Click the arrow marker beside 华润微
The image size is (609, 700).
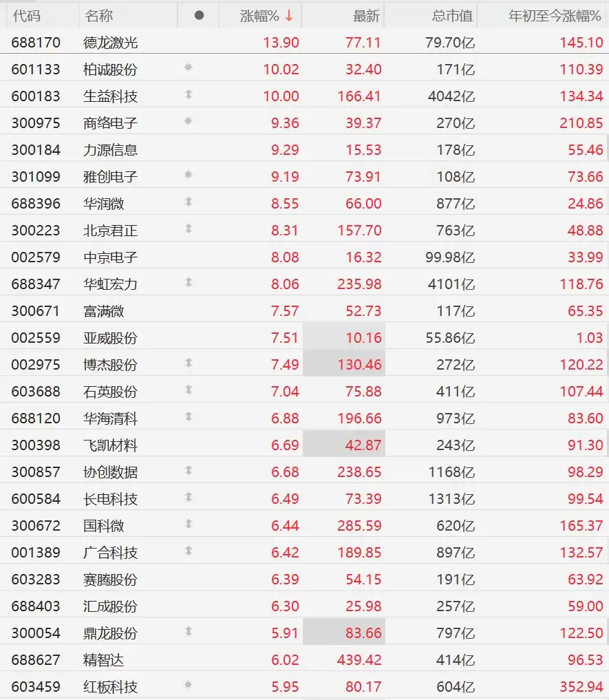coord(189,202)
